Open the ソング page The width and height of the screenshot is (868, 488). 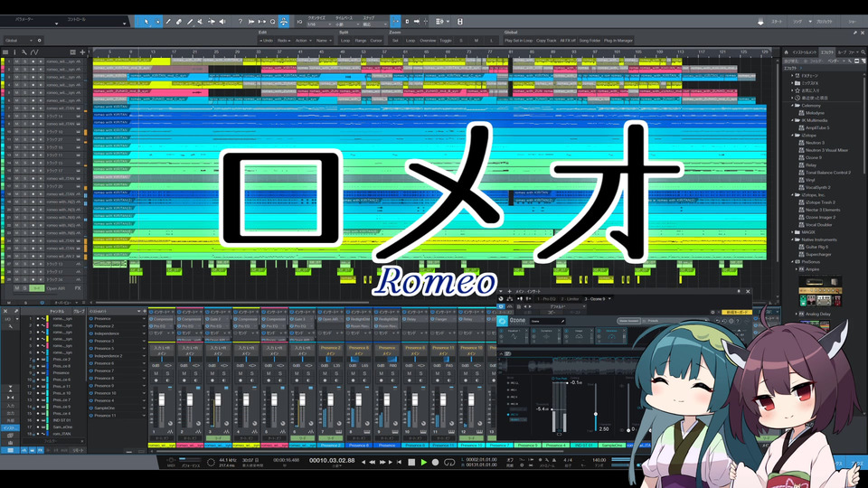pyautogui.click(x=797, y=22)
